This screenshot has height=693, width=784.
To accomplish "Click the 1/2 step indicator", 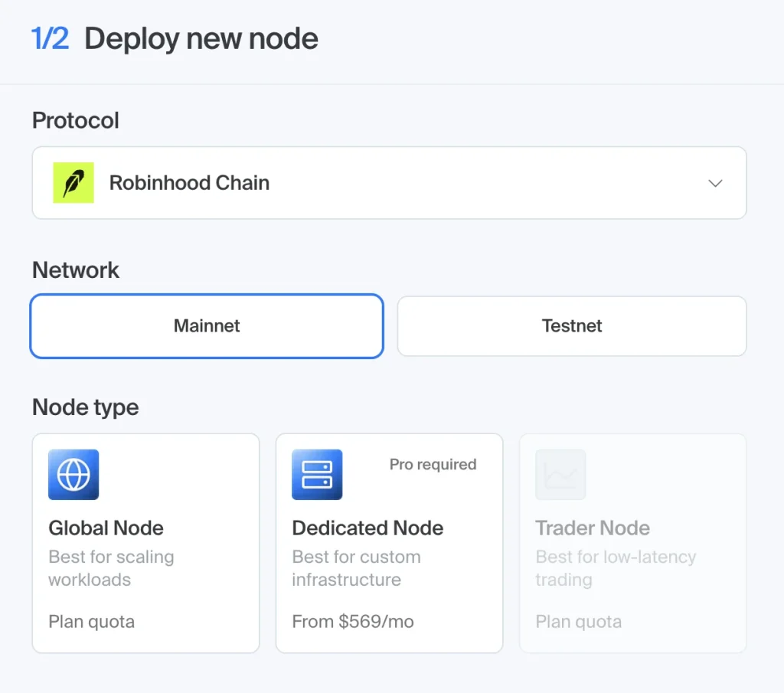I will (50, 38).
